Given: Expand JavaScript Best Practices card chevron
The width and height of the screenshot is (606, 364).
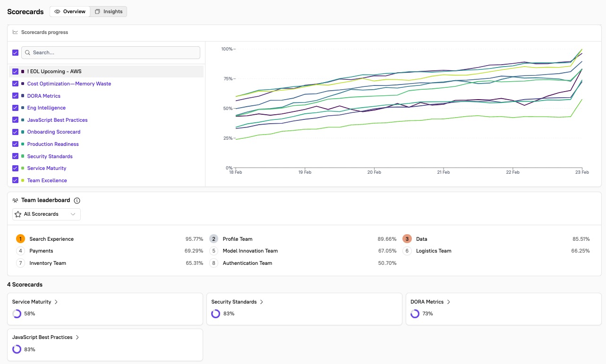Looking at the screenshot, I should 77,338.
